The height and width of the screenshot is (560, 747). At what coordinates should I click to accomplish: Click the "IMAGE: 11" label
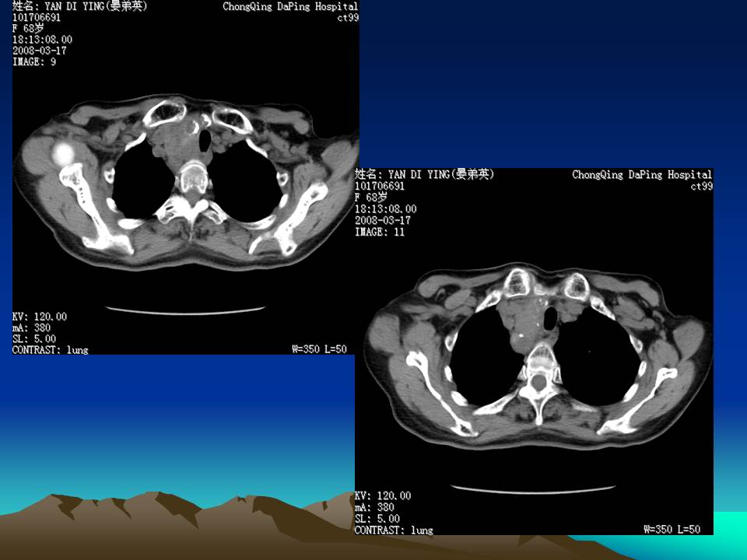pos(379,232)
